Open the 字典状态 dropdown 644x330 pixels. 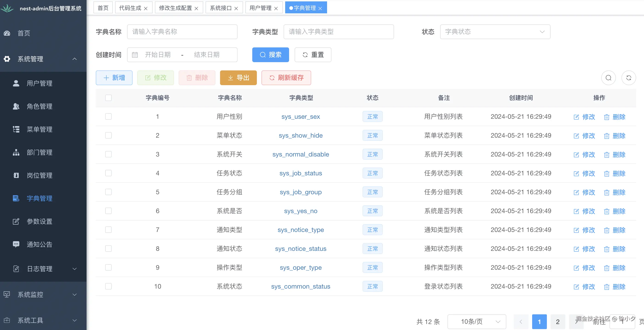tap(495, 32)
